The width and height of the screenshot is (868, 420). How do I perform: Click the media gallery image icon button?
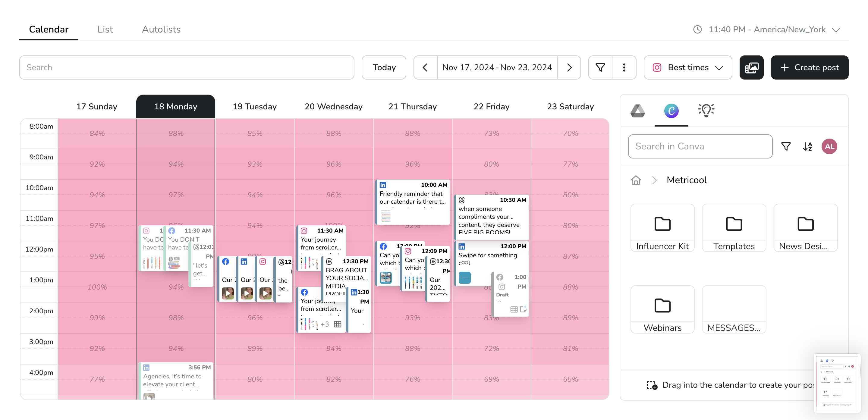751,67
